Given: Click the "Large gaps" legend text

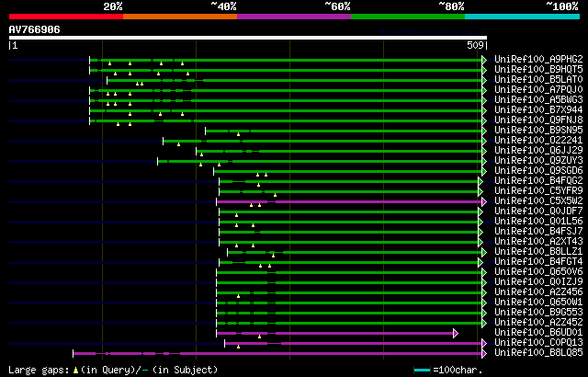Looking at the screenshot, I should (39, 371).
